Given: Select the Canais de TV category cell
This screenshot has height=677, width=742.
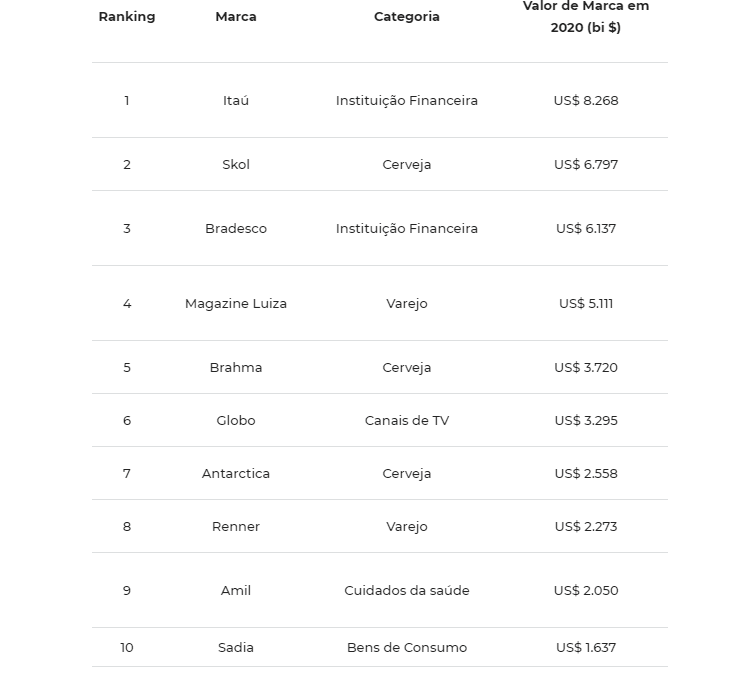Looking at the screenshot, I should point(407,420).
